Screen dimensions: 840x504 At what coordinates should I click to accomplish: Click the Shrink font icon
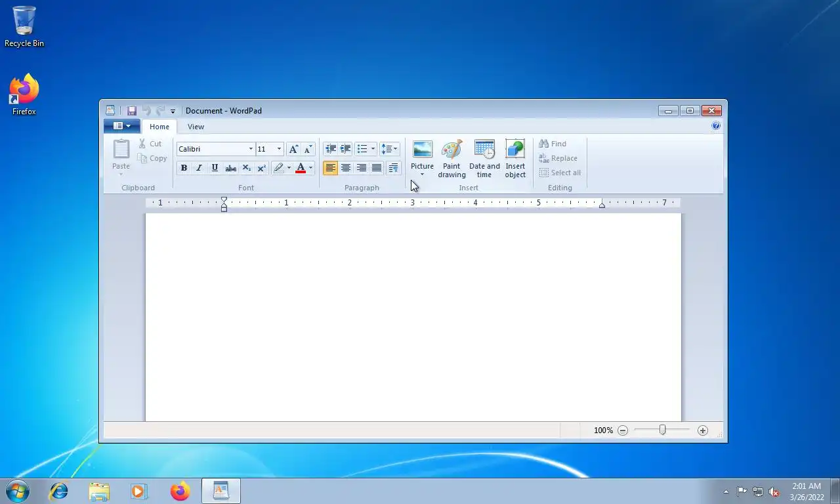(308, 149)
